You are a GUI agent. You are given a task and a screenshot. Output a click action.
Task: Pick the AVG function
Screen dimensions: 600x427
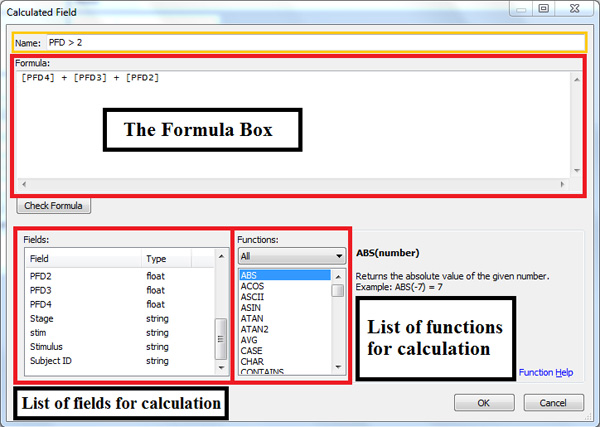285,340
